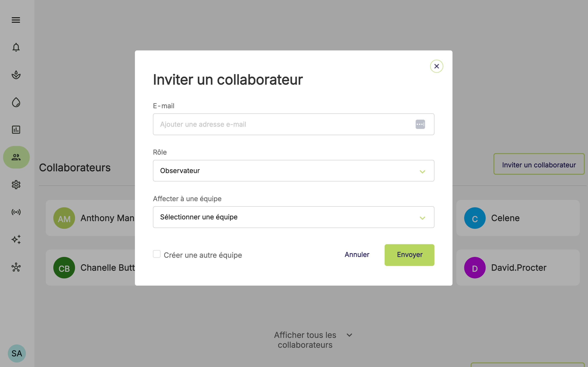This screenshot has width=588, height=367.
Task: Open the David.Procter collaborator card
Action: (518, 268)
